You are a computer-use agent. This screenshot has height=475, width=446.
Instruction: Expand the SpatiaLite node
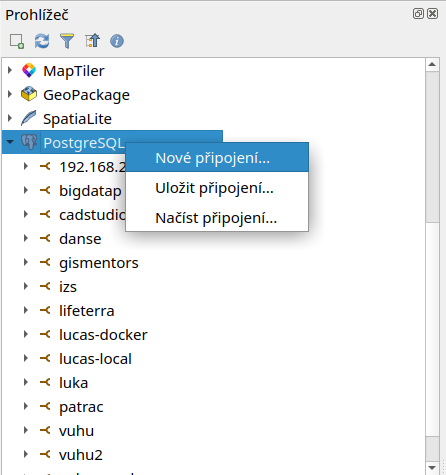pos(10,118)
